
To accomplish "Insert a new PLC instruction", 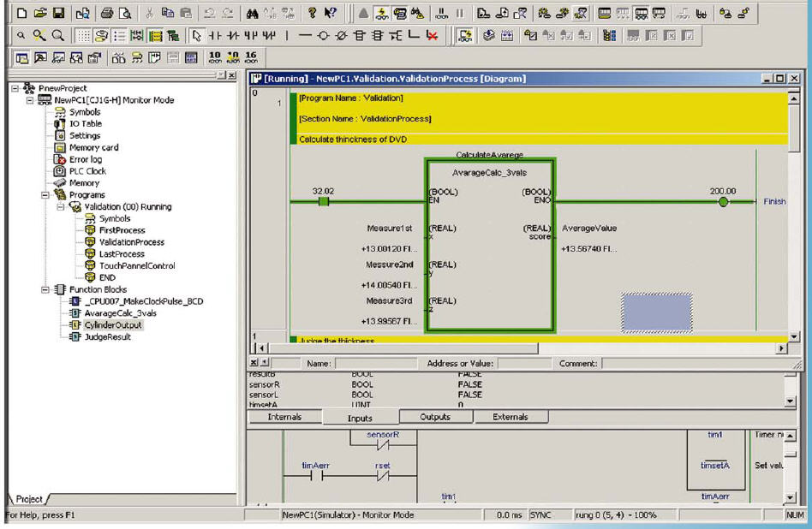I will coord(360,35).
